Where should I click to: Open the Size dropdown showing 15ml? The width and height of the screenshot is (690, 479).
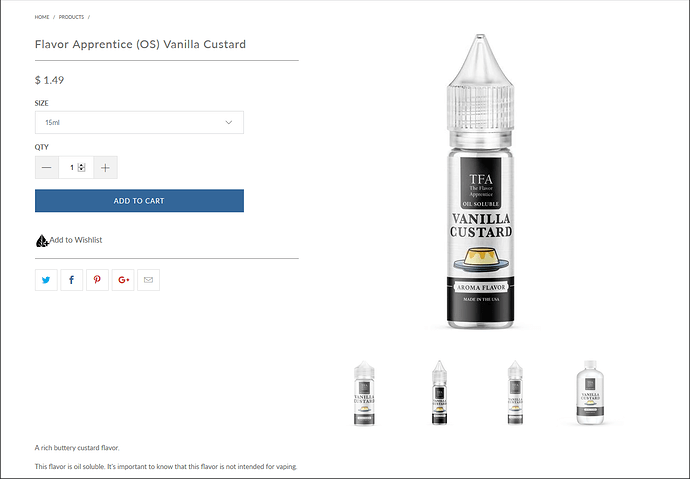139,122
